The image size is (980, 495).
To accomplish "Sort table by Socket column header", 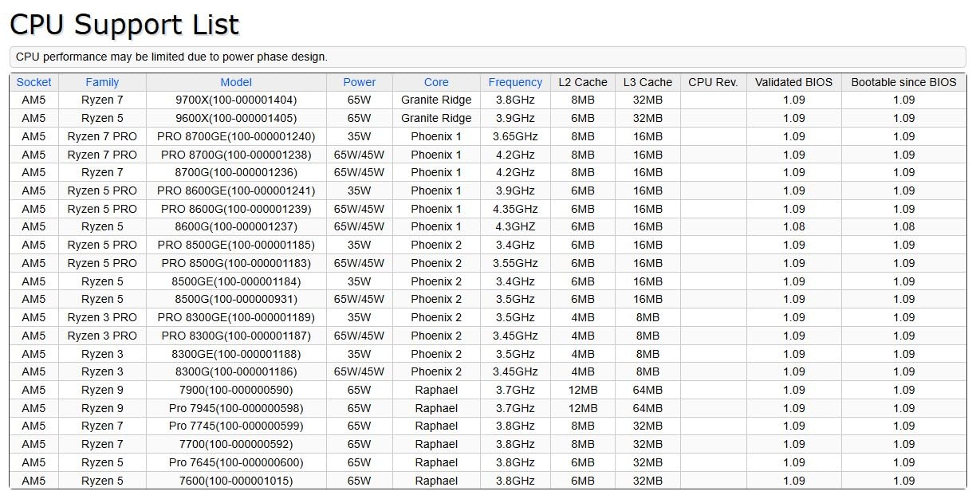I will pos(33,82).
